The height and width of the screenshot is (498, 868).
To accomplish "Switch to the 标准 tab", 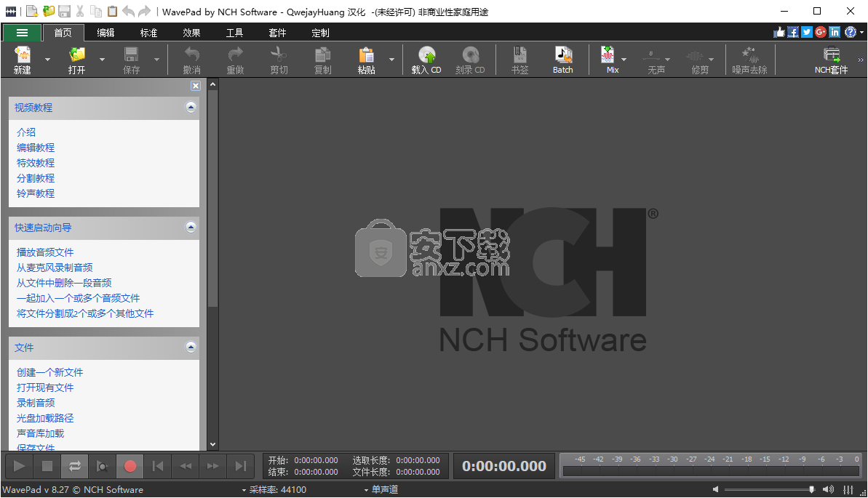I will click(149, 33).
